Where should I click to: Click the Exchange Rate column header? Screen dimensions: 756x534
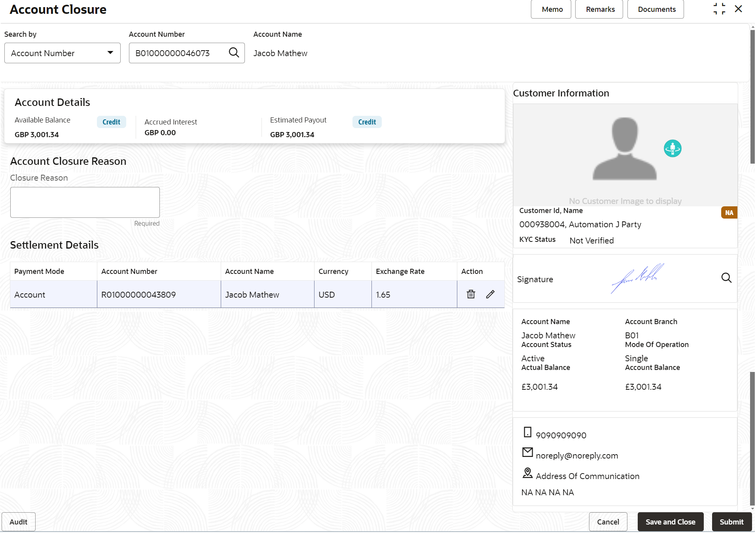414,271
